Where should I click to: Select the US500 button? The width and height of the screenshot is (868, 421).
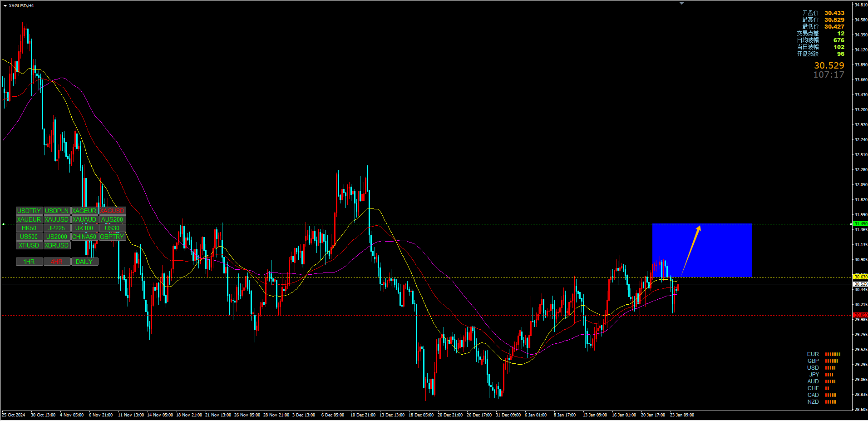click(x=29, y=237)
